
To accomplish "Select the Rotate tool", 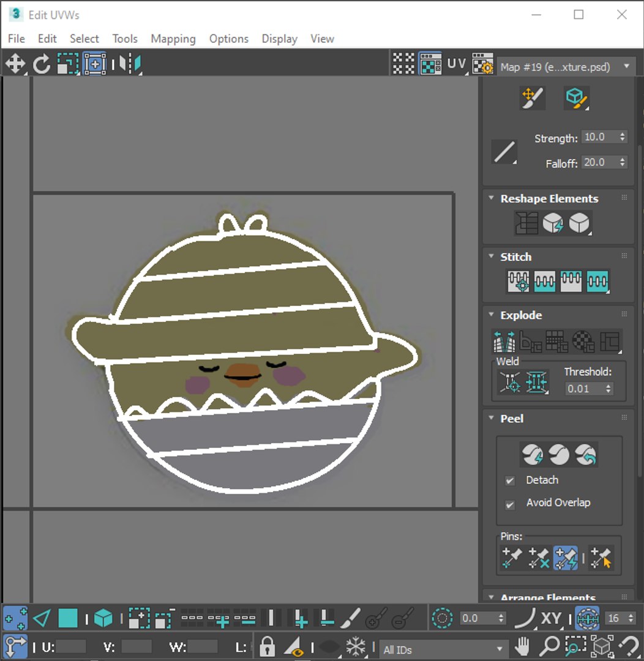I will tap(42, 64).
